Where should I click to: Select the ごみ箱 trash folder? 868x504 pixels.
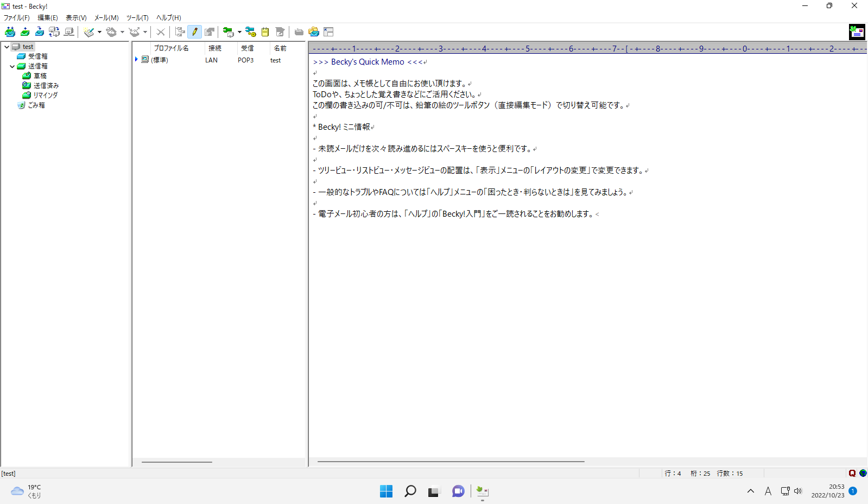coord(36,105)
